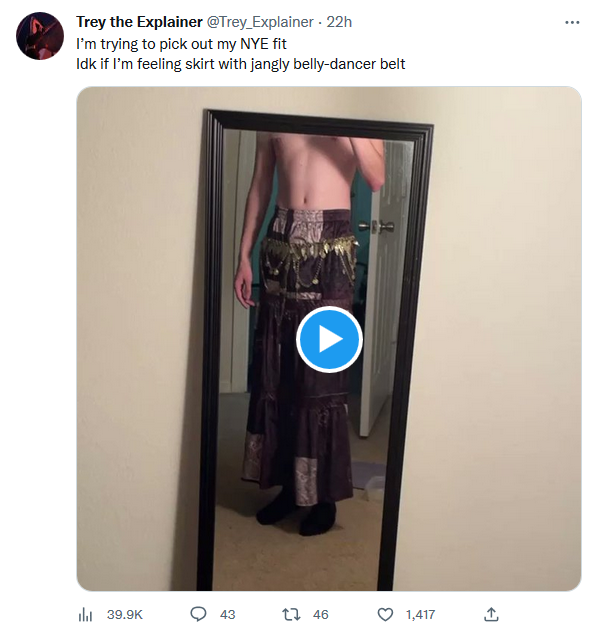598x636 pixels.
Task: Click the 43 replies count
Action: (x=228, y=615)
